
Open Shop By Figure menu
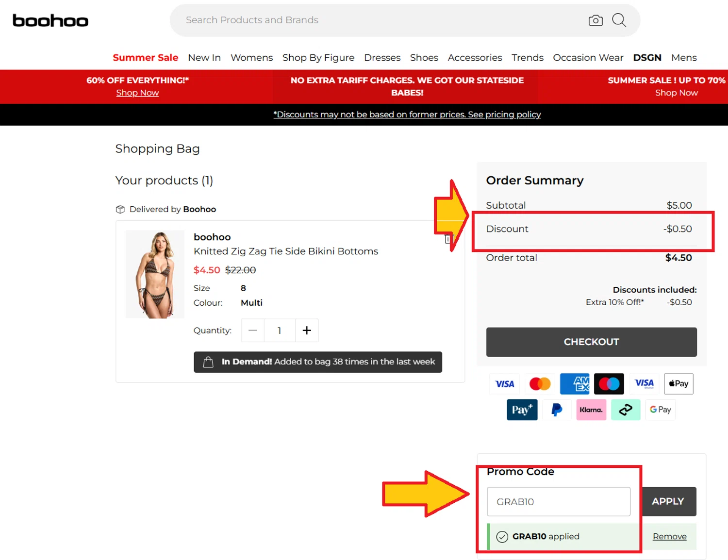tap(318, 57)
